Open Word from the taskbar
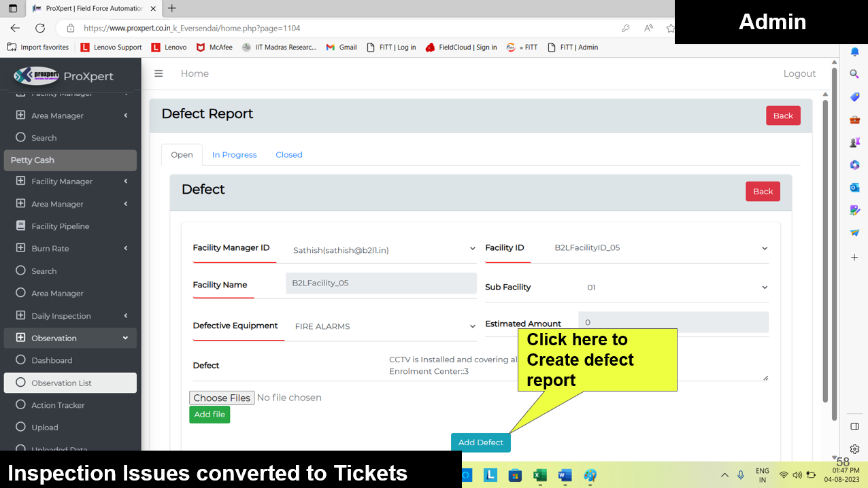Screen dimensions: 868x488 (x=565, y=476)
